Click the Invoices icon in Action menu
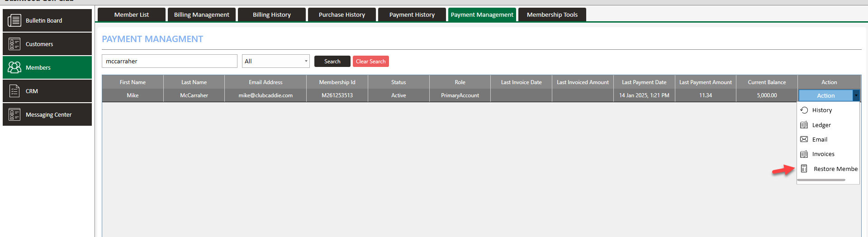Image resolution: width=868 pixels, height=237 pixels. pyautogui.click(x=804, y=154)
